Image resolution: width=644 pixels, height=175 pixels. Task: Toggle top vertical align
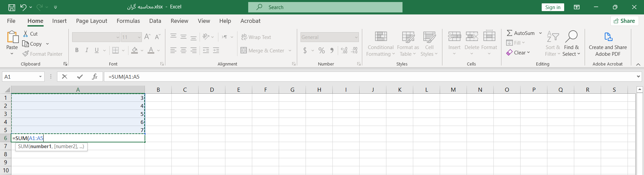(173, 37)
